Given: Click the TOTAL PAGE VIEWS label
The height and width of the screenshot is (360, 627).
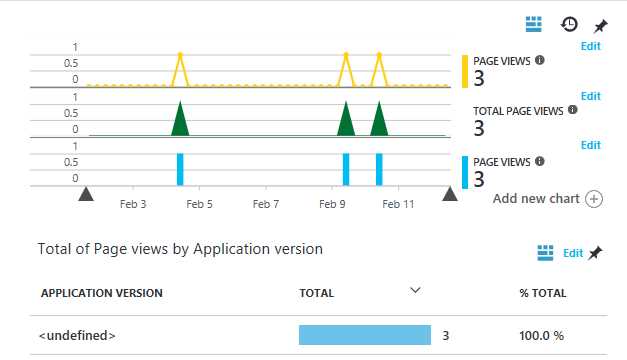Looking at the screenshot, I should click(518, 111).
